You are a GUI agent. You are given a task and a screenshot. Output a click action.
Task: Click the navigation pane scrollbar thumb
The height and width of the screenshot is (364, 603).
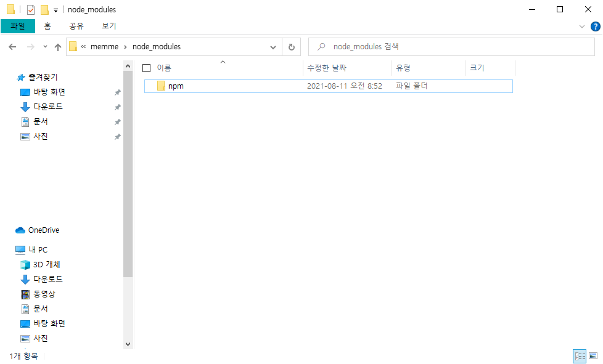click(x=128, y=174)
